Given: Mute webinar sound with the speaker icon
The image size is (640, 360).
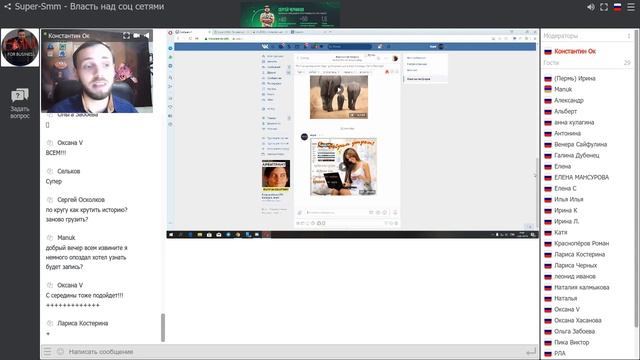Looking at the screenshot, I should 591,7.
